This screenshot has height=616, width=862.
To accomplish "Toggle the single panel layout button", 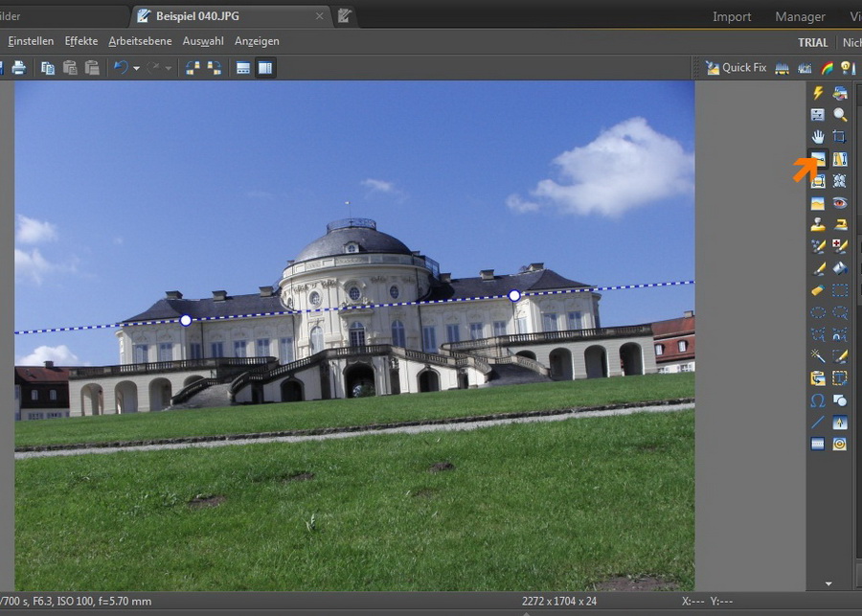I will [243, 68].
